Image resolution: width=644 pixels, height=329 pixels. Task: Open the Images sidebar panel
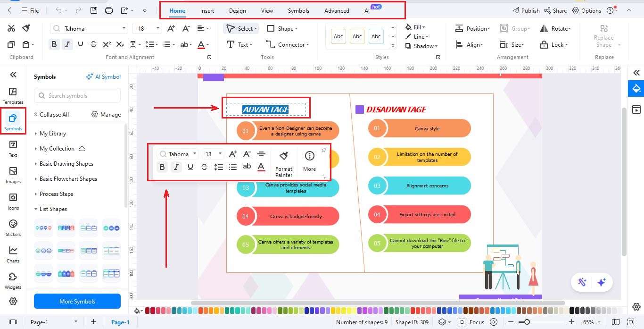point(13,175)
